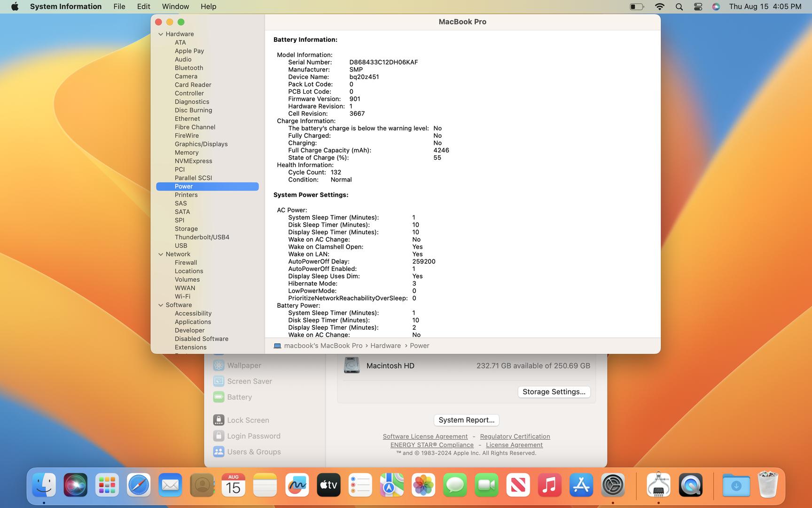Open Freeform from the Dock
This screenshot has height=508, width=812.
[x=297, y=485]
